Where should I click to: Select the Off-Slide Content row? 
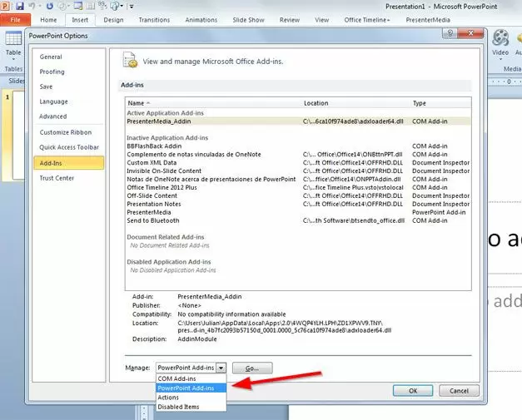click(x=298, y=196)
